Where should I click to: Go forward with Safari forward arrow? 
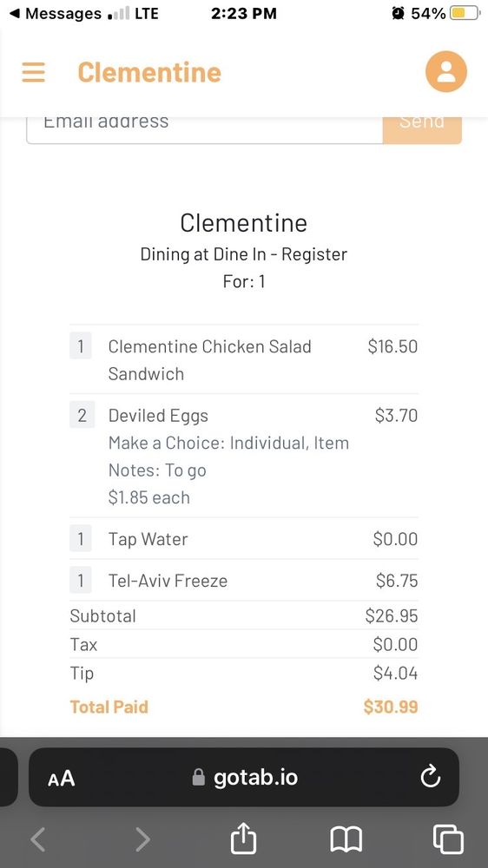coord(142,839)
